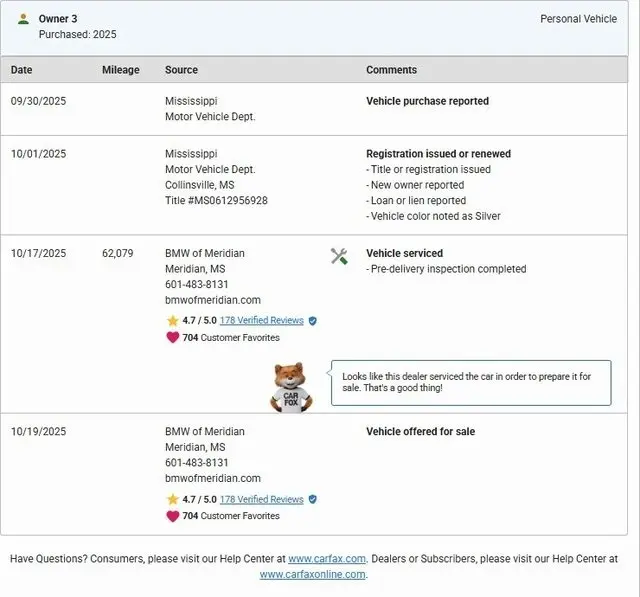Click the Mileage column header
Screen dimensions: 640x597
(121, 70)
